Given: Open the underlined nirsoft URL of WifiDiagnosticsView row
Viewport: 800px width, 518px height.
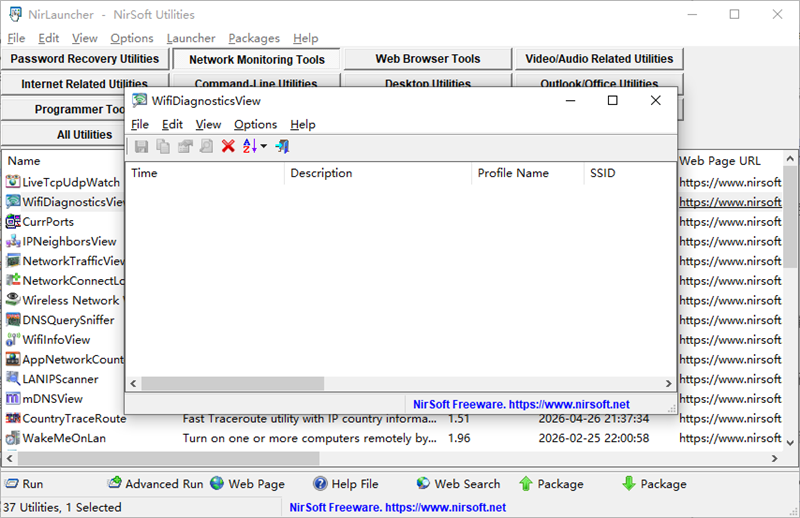Looking at the screenshot, I should point(730,202).
